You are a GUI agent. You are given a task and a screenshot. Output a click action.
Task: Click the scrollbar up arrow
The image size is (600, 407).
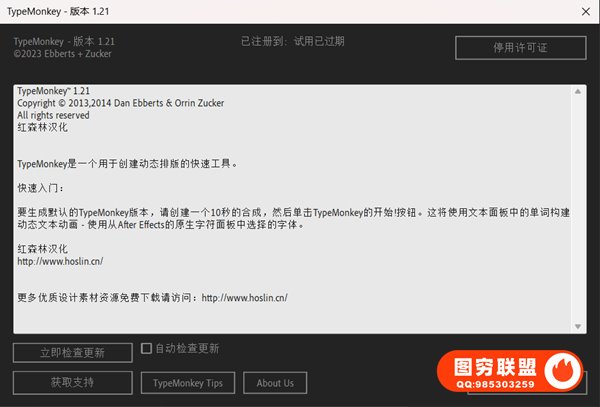579,93
